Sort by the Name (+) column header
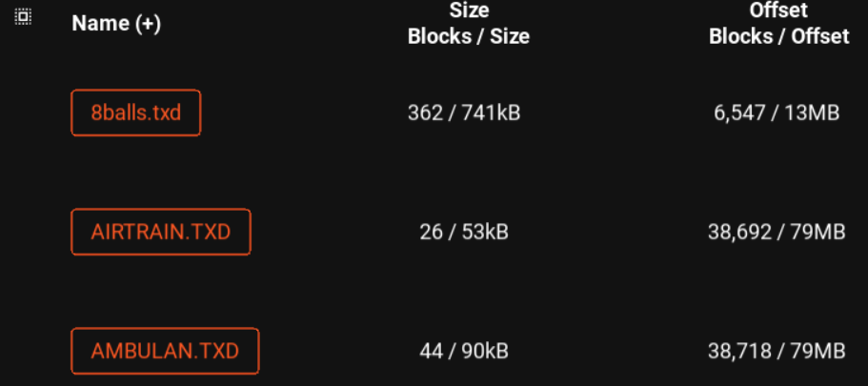The width and height of the screenshot is (868, 386). [x=116, y=24]
